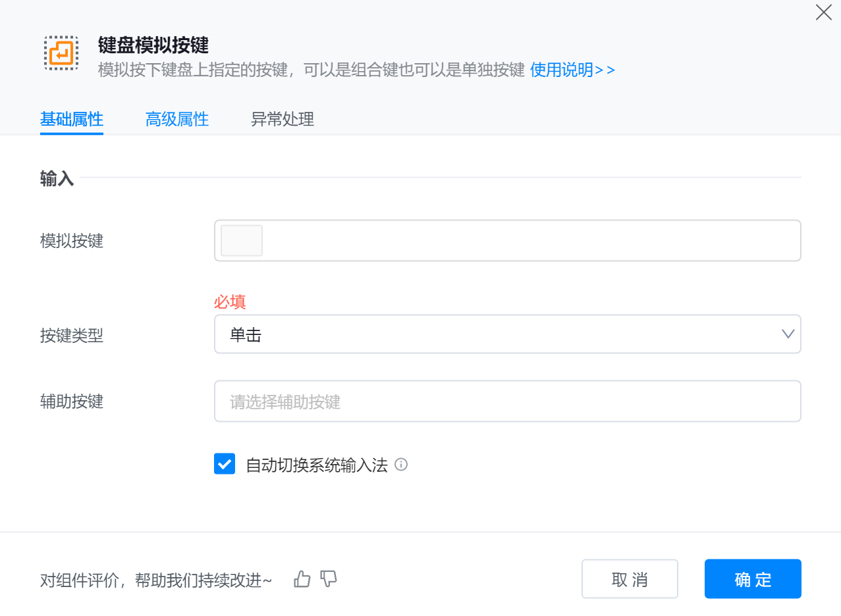Click the 键盘模拟按键 dialog title
Screen dimensions: 841x616
(153, 45)
